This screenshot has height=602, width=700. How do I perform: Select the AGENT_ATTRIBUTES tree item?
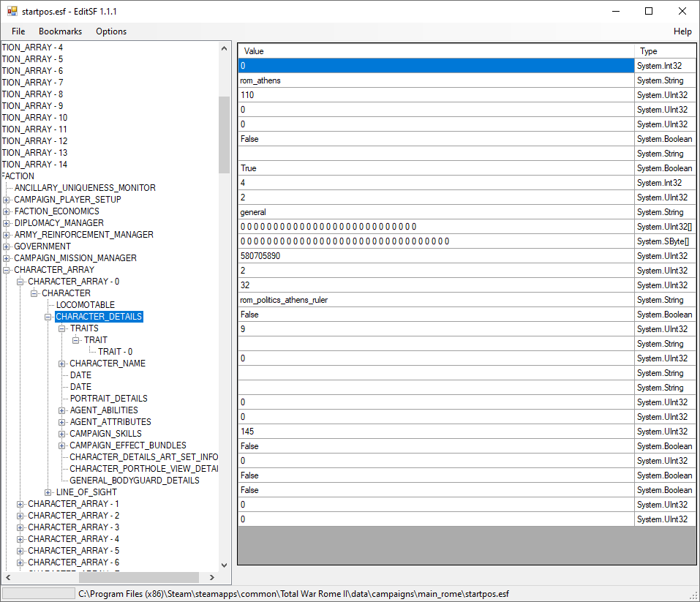point(110,422)
